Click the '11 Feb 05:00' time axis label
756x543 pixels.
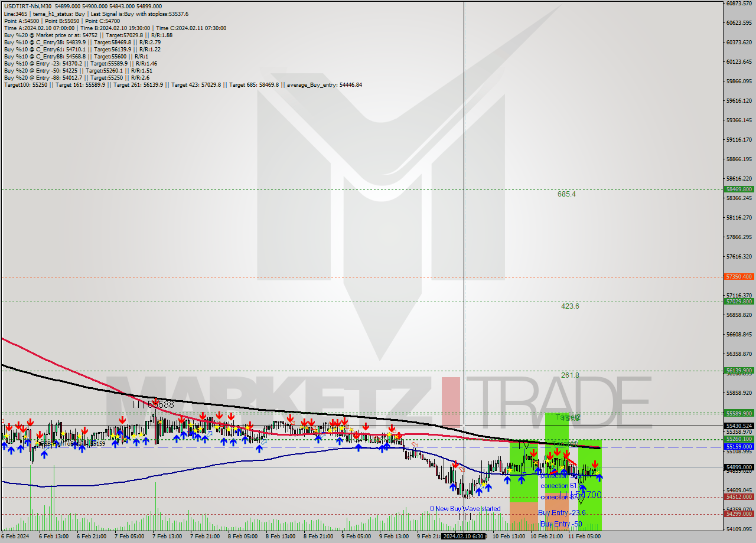click(x=584, y=537)
